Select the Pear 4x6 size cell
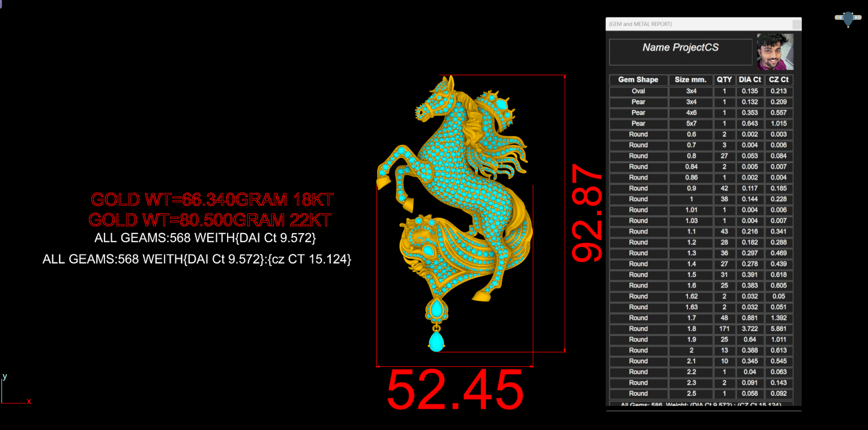Image resolution: width=868 pixels, height=430 pixels. point(691,113)
